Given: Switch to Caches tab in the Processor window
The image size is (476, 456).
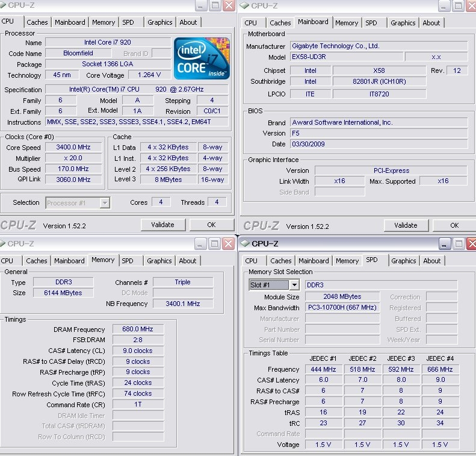Looking at the screenshot, I should click(x=37, y=22).
